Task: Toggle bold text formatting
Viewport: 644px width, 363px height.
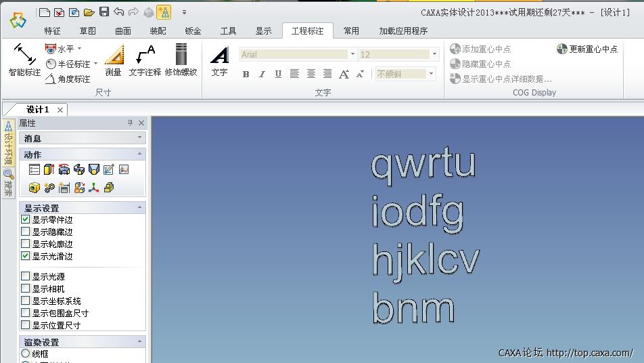Action: coord(246,74)
